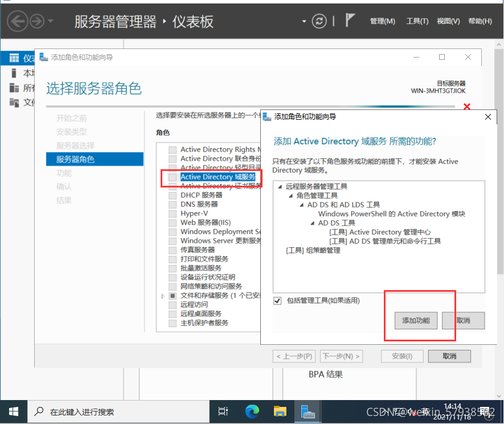The height and width of the screenshot is (424, 504).
Task: Check the DNS 服务器 role
Action: [x=173, y=204]
